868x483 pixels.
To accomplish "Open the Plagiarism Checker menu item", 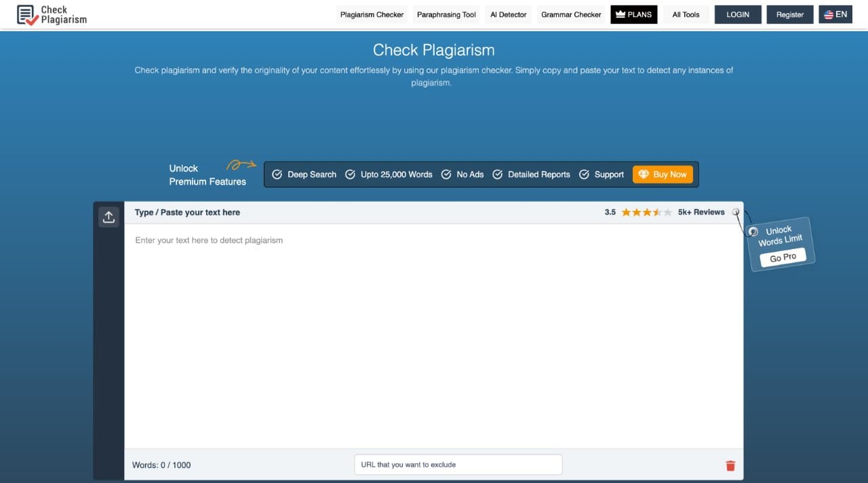I will [372, 14].
